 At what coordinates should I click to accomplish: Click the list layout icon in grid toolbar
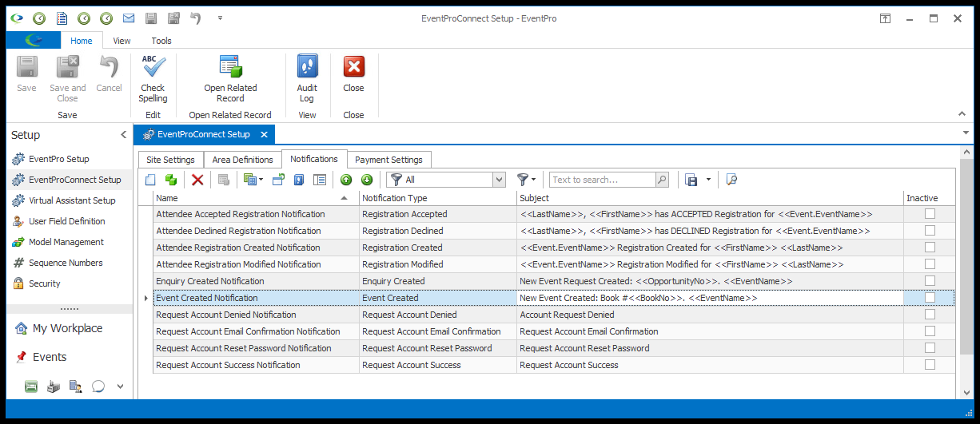tap(320, 180)
